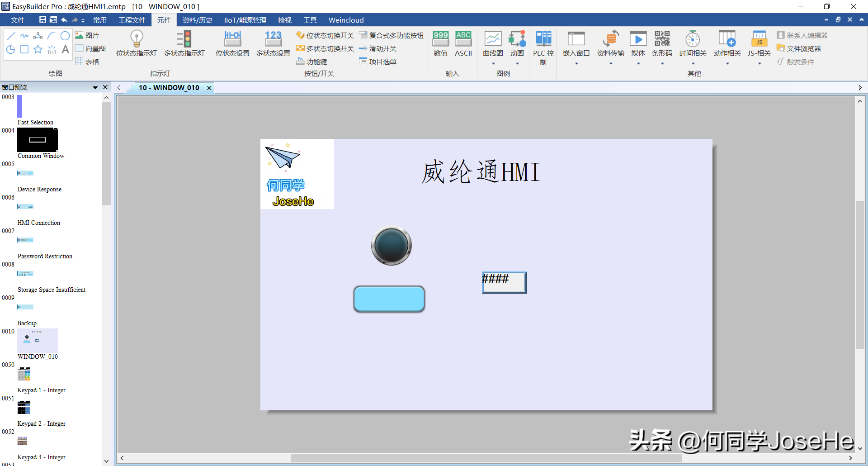The width and height of the screenshot is (868, 466).
Task: Insert an ASCII text element
Action: pos(463,43)
